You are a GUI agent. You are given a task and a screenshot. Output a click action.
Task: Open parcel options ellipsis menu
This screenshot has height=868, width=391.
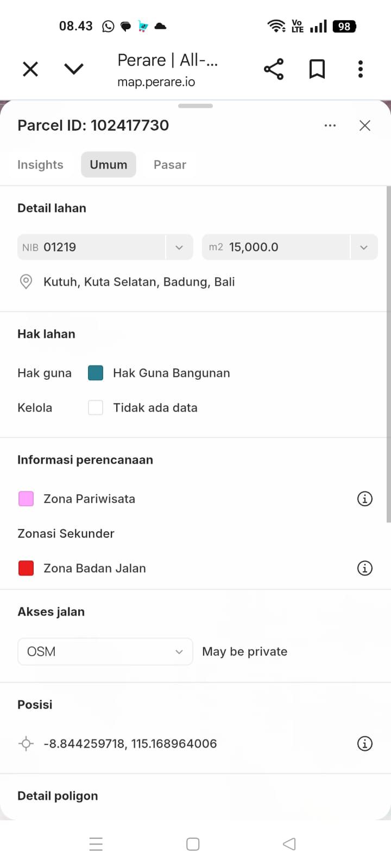coord(330,125)
